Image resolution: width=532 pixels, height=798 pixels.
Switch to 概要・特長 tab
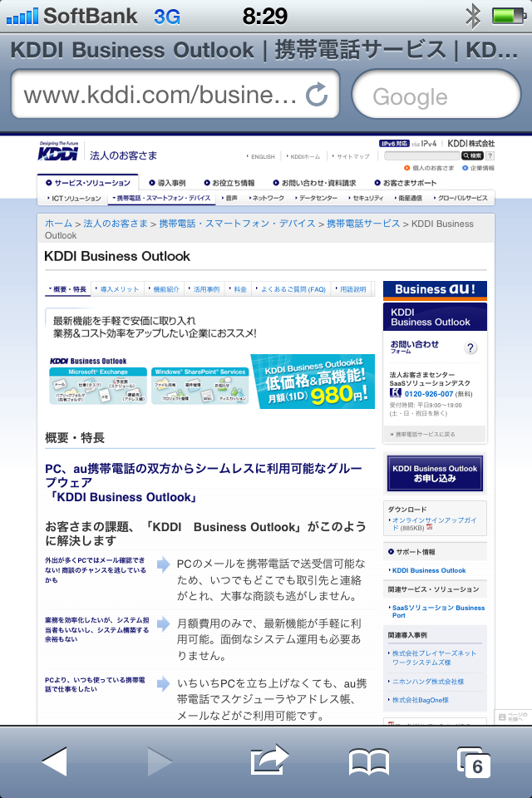(x=67, y=289)
